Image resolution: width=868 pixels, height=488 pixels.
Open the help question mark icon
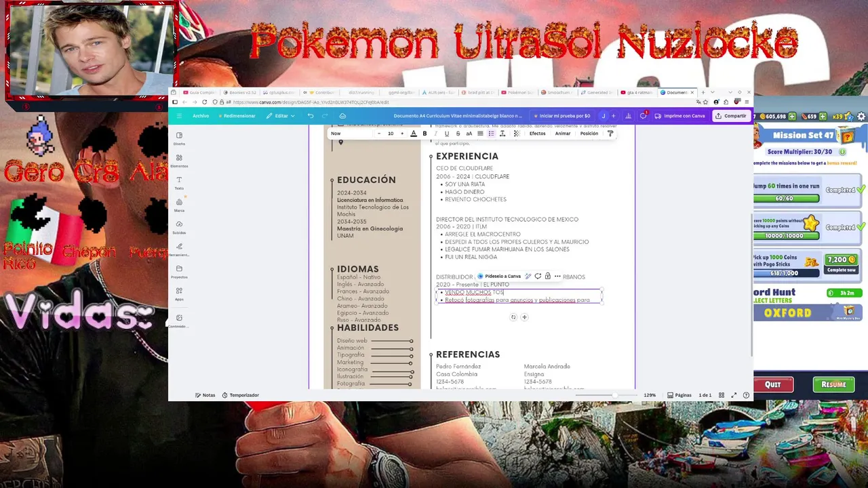point(746,395)
